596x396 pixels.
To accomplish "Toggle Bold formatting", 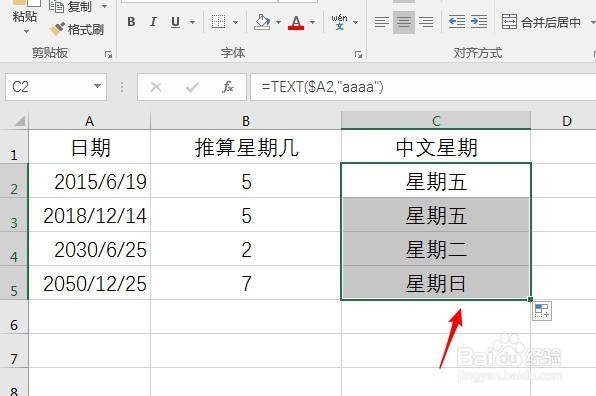I will point(131,22).
